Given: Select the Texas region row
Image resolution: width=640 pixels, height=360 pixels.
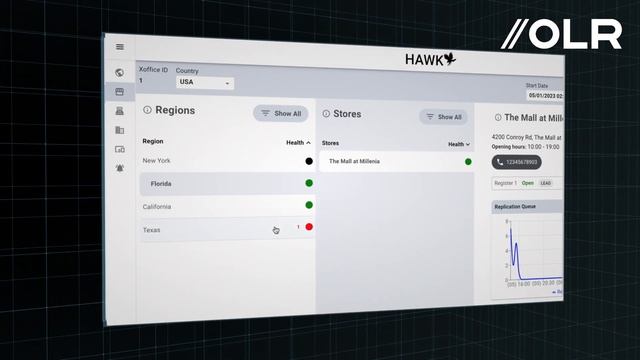Looking at the screenshot, I should pyautogui.click(x=227, y=229).
